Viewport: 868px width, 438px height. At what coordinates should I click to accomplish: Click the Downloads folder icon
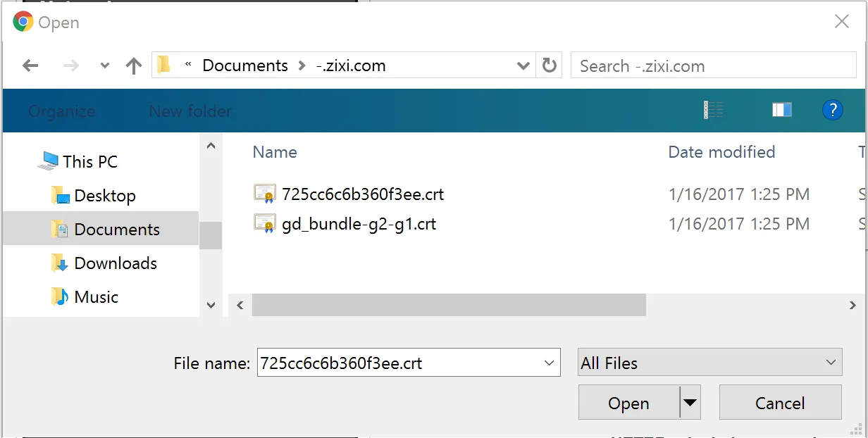(x=61, y=263)
